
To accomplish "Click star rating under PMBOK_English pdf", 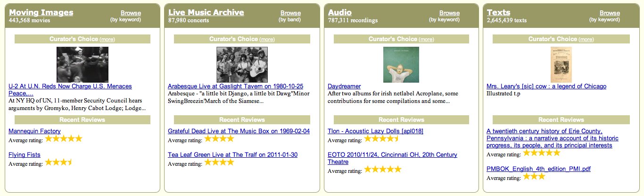I will [x=534, y=177].
